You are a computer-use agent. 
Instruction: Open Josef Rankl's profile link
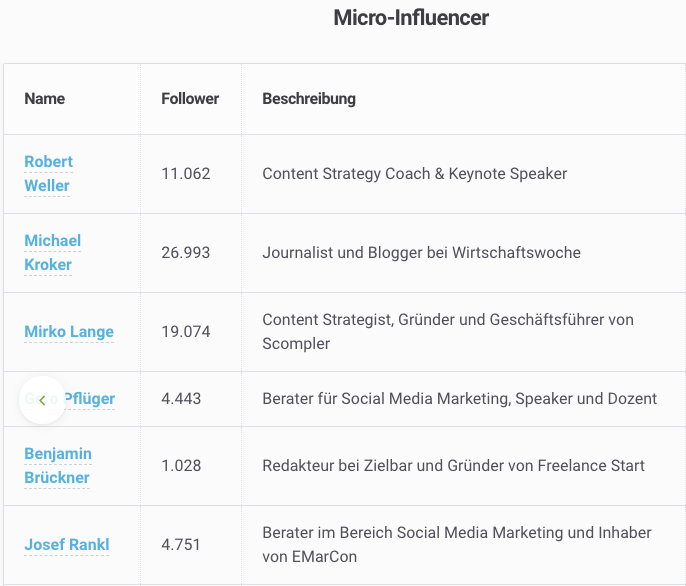click(x=66, y=544)
